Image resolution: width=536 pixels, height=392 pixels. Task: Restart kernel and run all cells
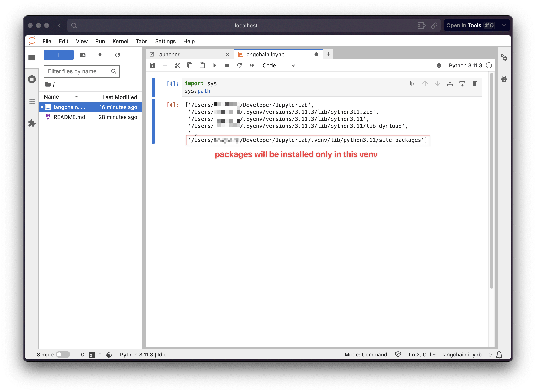click(x=252, y=65)
